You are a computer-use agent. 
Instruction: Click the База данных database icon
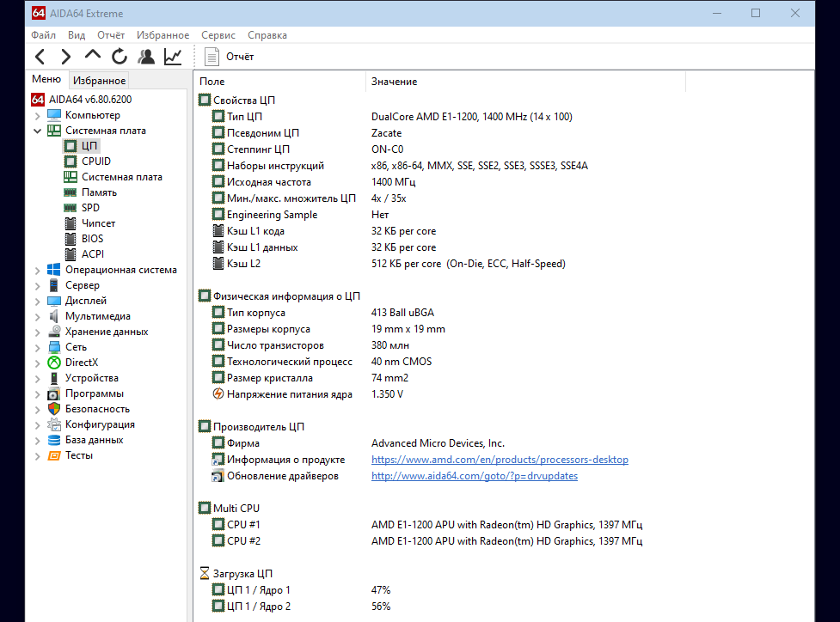click(x=54, y=440)
